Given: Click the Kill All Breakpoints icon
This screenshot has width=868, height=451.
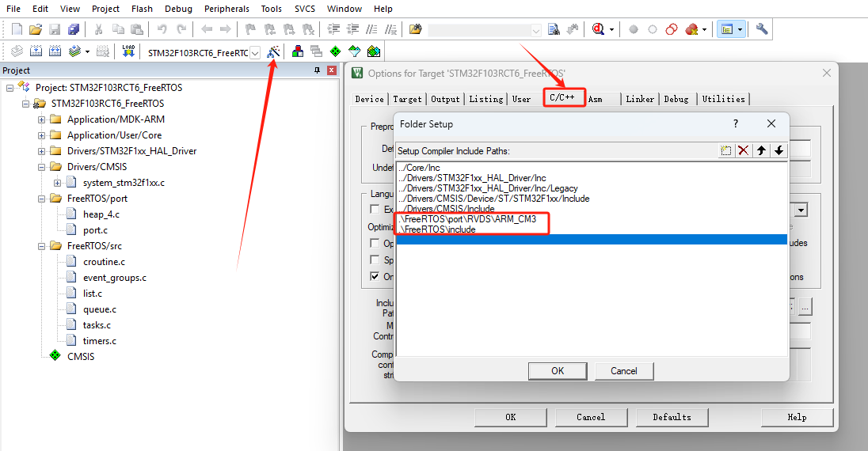Looking at the screenshot, I should click(691, 29).
